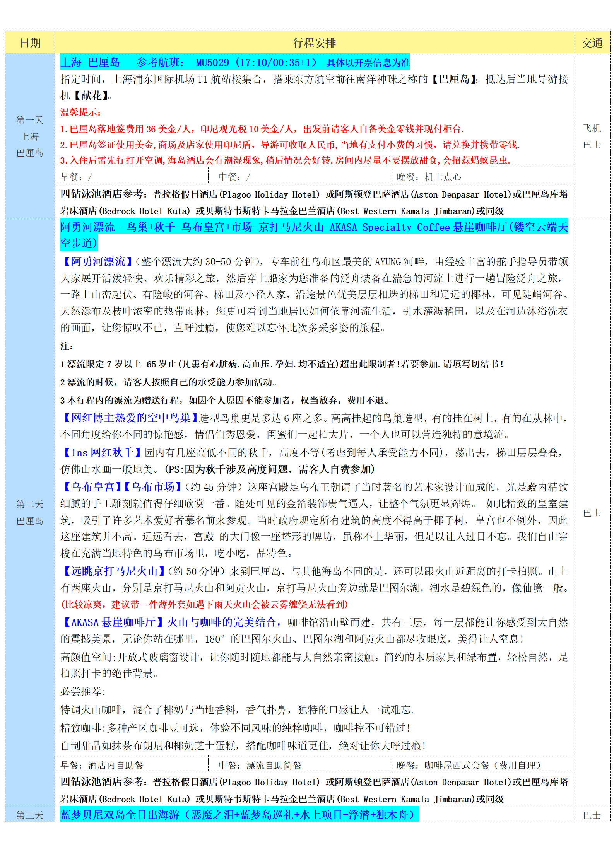
Task: Click the 晚餐：机上点心 cell
Action: tap(429, 177)
